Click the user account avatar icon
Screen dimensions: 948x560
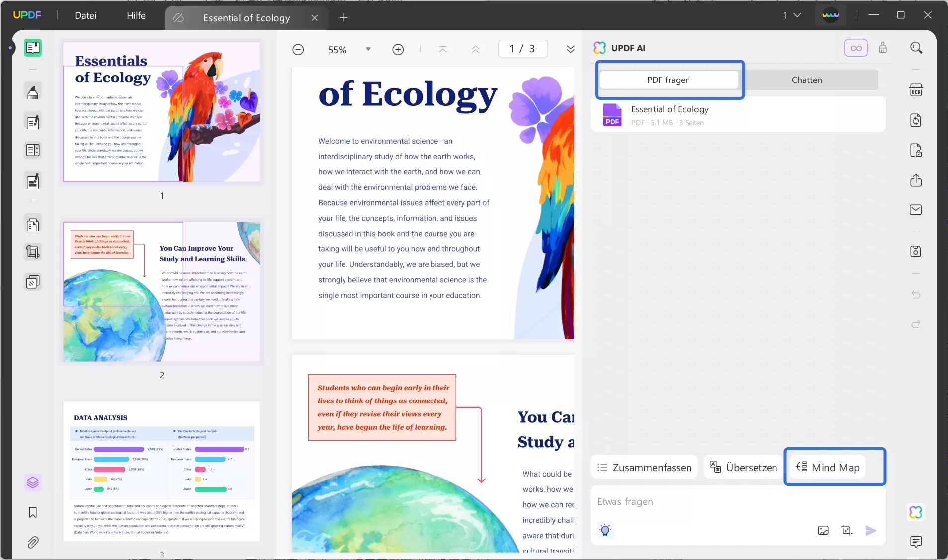pyautogui.click(x=830, y=15)
